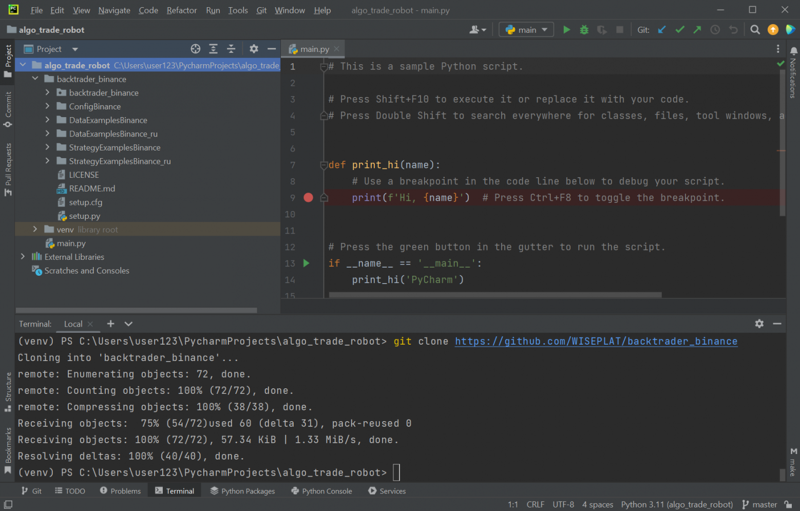Toggle read-only lock icon in status bar
This screenshot has width=800, height=511.
[789, 504]
